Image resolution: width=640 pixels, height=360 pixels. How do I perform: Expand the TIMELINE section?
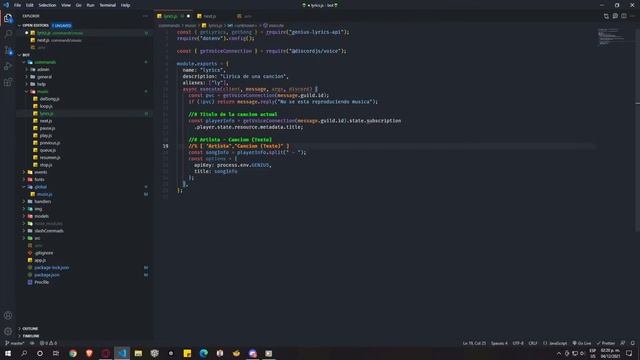[x=31, y=336]
